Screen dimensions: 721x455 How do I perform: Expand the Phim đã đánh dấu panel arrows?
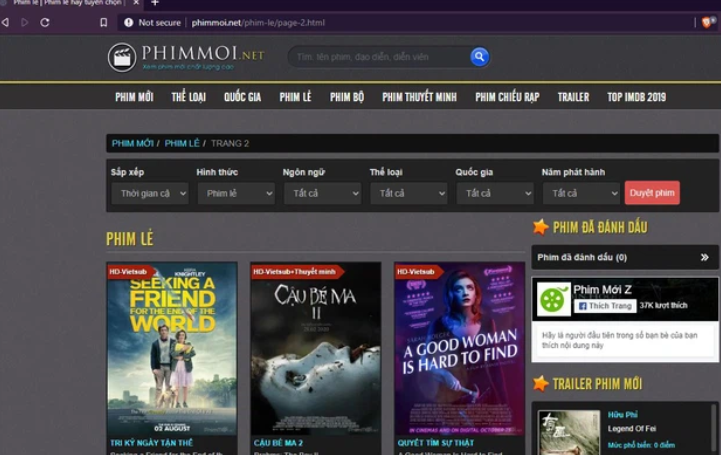pos(704,257)
